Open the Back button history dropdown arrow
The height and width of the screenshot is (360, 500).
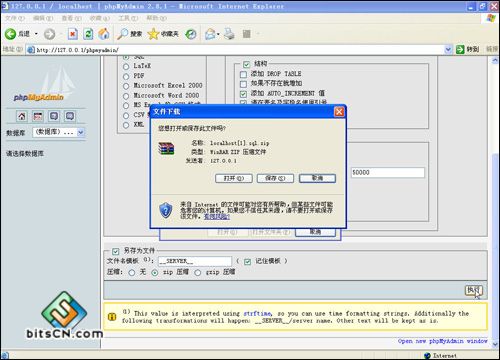36,34
